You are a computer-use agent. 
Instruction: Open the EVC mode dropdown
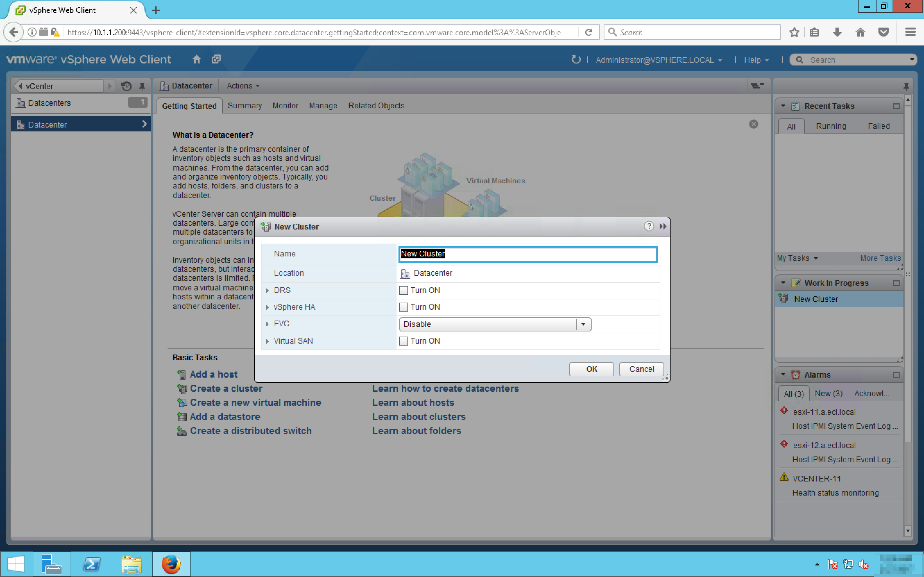[583, 324]
